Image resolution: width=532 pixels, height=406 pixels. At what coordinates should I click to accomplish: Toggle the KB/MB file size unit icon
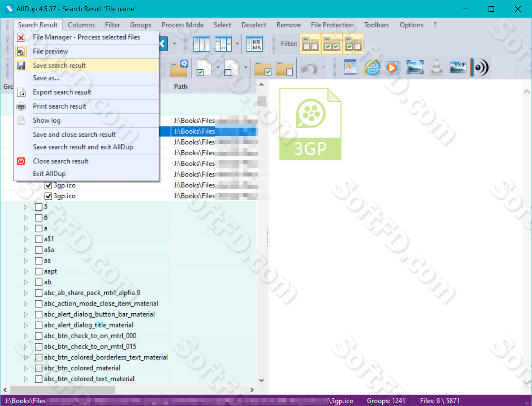[254, 44]
